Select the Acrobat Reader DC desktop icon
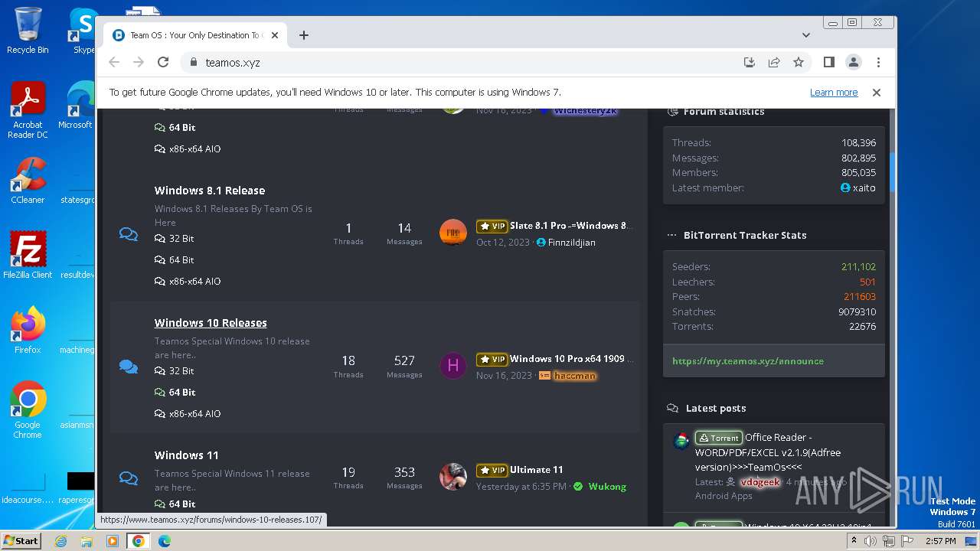Viewport: 980px width, 551px height. [x=28, y=111]
